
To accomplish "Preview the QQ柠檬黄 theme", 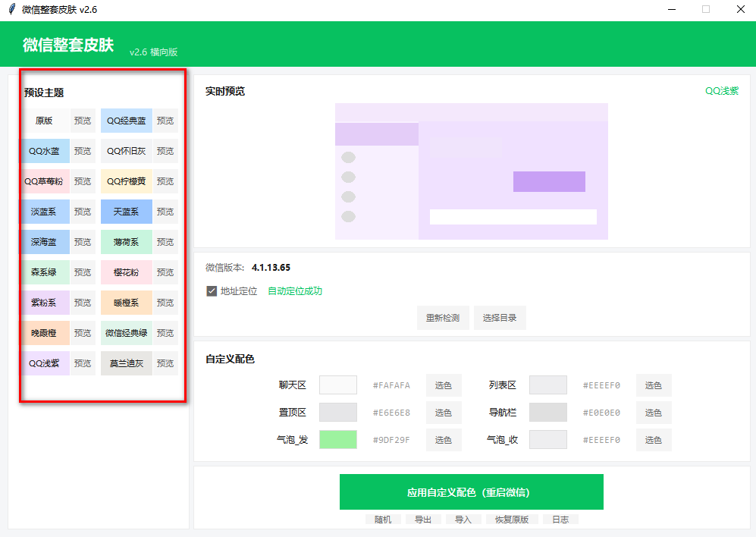I will pos(165,181).
